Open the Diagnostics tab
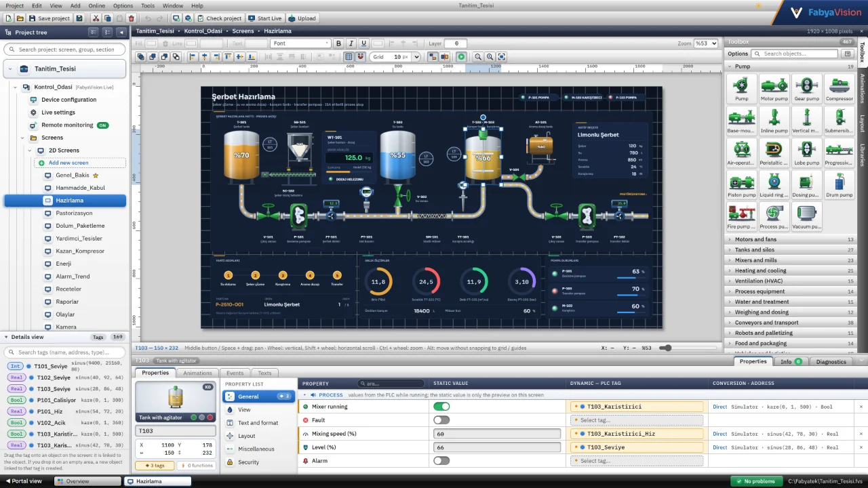The image size is (868, 488). point(831,362)
